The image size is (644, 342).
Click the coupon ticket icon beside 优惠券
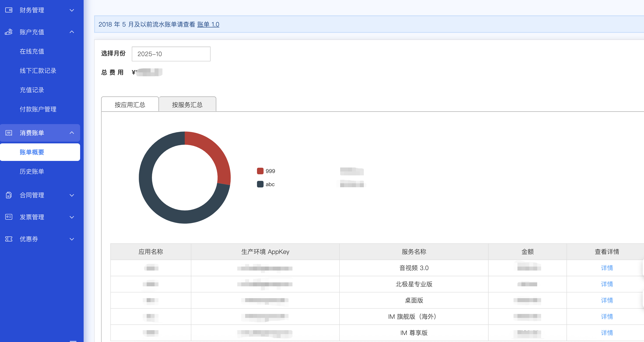(x=9, y=239)
